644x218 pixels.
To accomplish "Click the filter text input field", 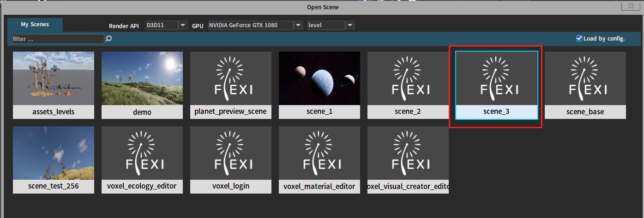I will point(58,39).
